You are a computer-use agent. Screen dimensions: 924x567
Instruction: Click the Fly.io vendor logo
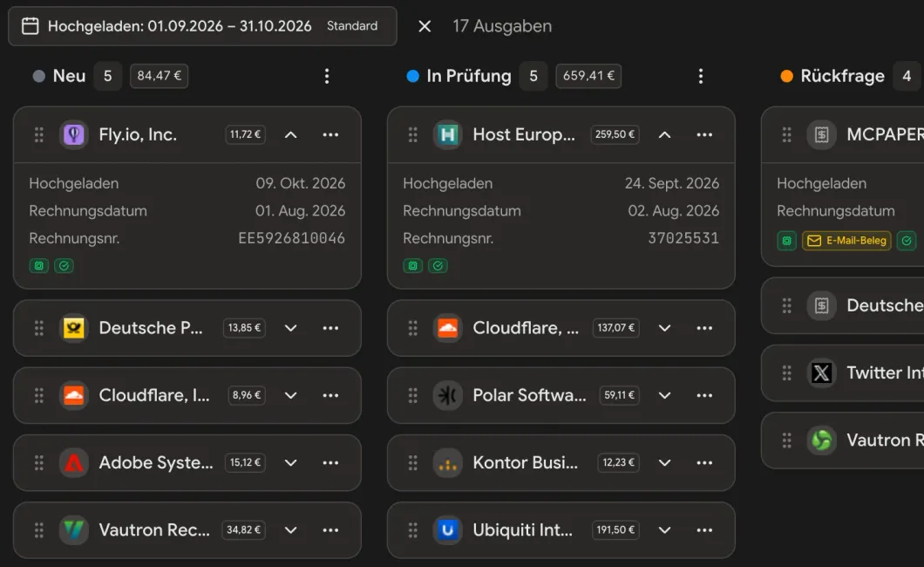tap(74, 134)
